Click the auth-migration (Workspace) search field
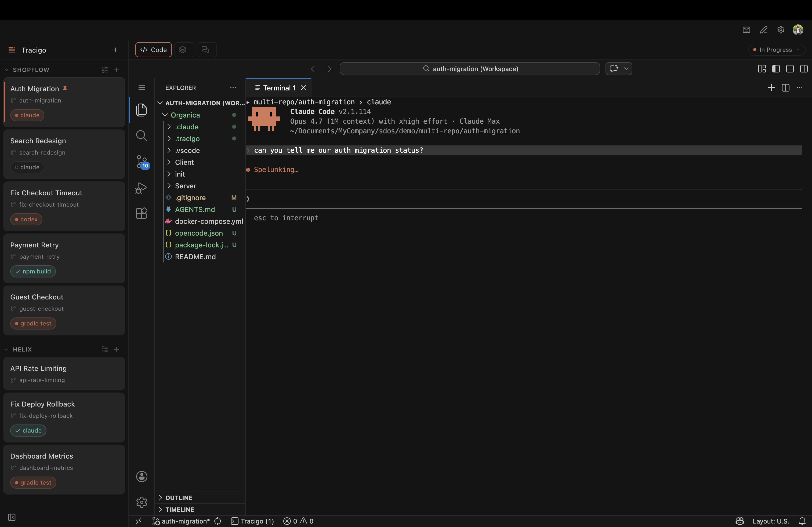Screen dimensions: 812x527 pos(469,69)
